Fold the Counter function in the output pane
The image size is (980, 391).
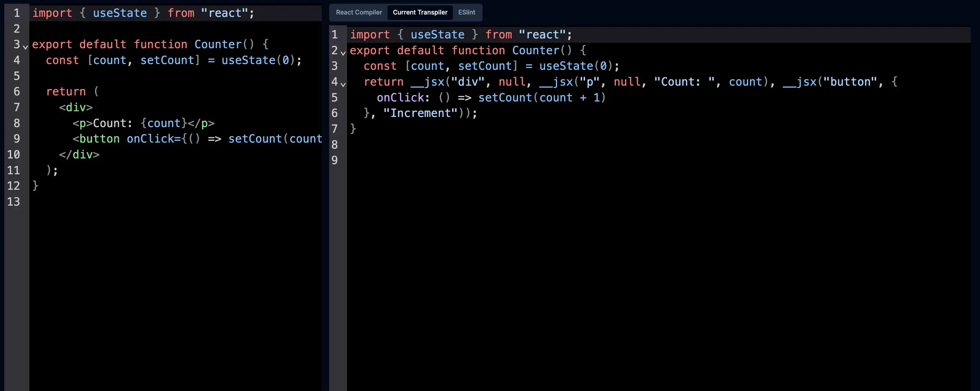pyautogui.click(x=343, y=53)
